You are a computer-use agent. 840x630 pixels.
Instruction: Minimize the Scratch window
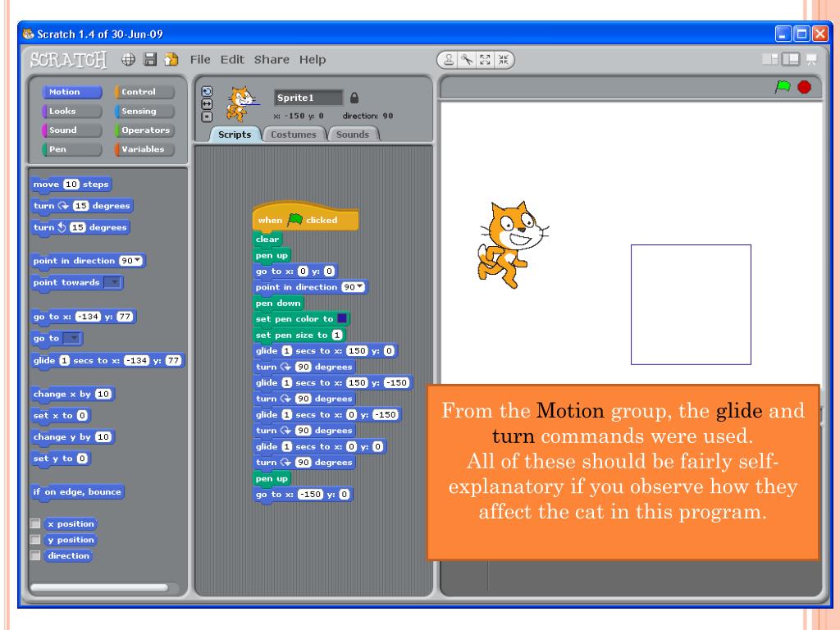coord(783,34)
